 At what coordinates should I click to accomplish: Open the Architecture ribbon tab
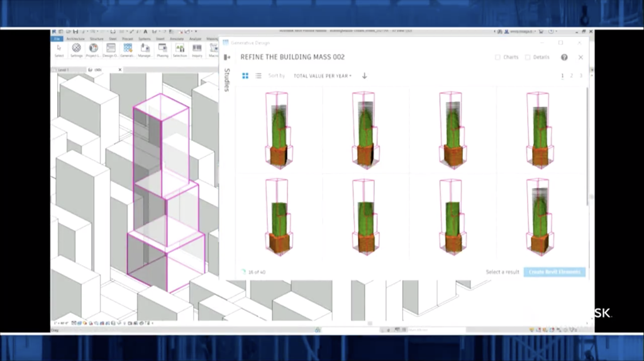[75, 38]
